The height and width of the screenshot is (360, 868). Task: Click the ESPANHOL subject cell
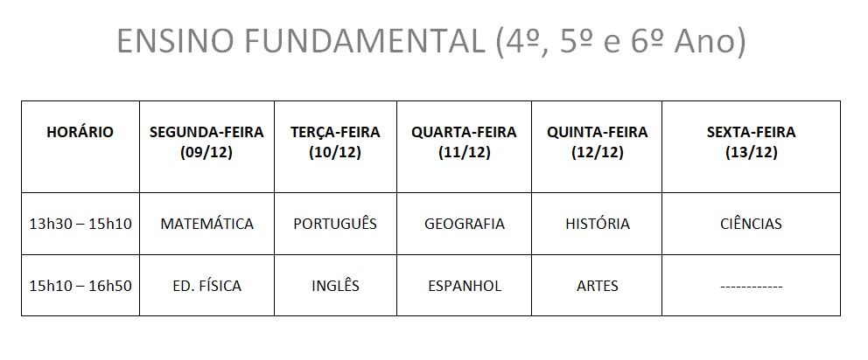(464, 286)
